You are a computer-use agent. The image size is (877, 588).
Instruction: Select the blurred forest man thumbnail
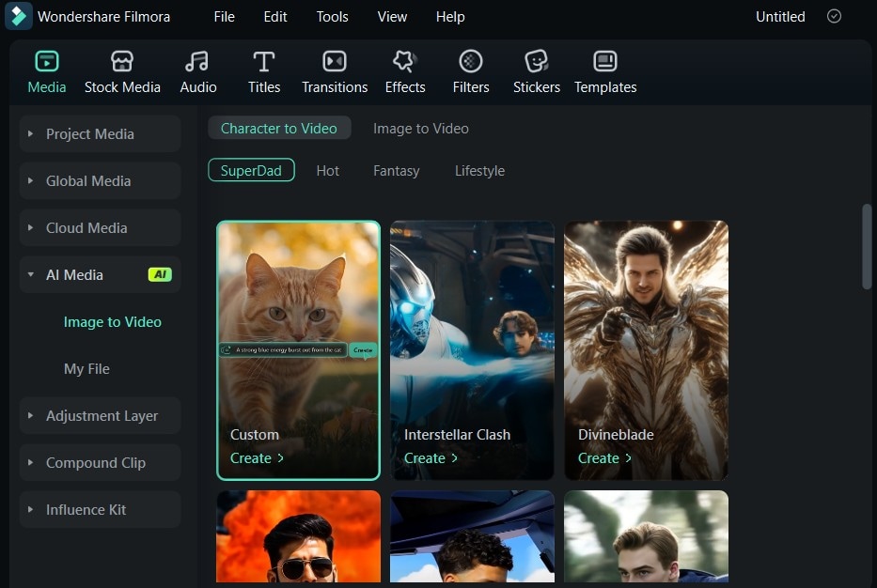point(646,536)
